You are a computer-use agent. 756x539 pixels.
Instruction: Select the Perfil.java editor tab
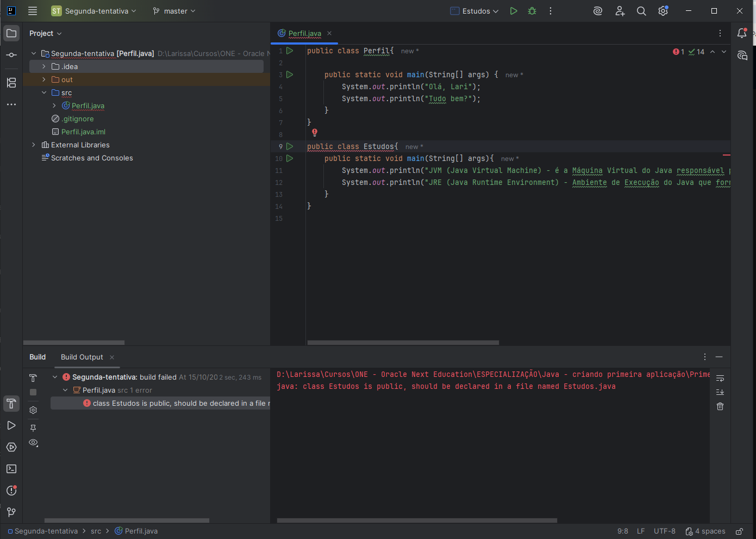pos(304,33)
